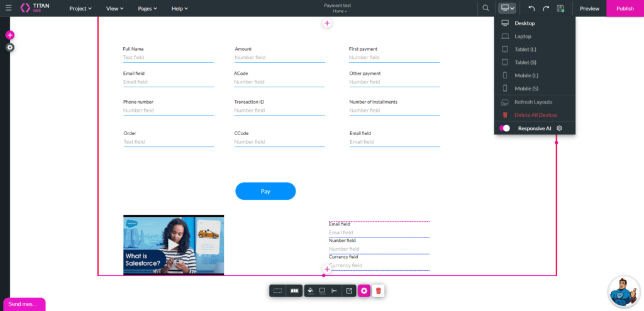Select the paint bucket fill icon
The width and height of the screenshot is (644, 311).
pos(309,290)
